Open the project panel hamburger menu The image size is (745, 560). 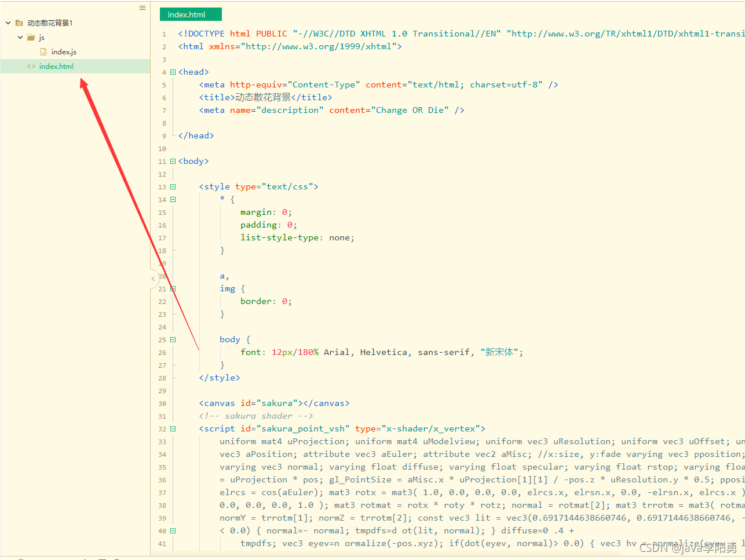pos(143,8)
